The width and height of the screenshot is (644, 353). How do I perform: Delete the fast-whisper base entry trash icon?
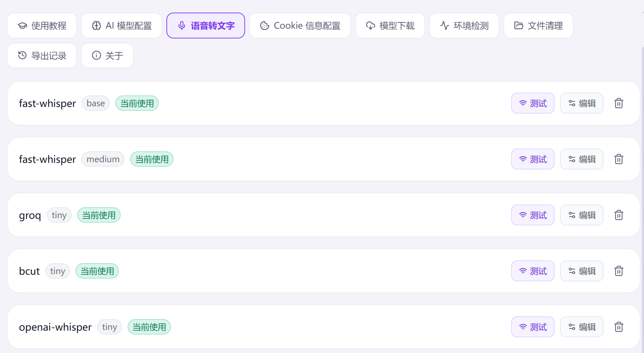[x=619, y=103]
